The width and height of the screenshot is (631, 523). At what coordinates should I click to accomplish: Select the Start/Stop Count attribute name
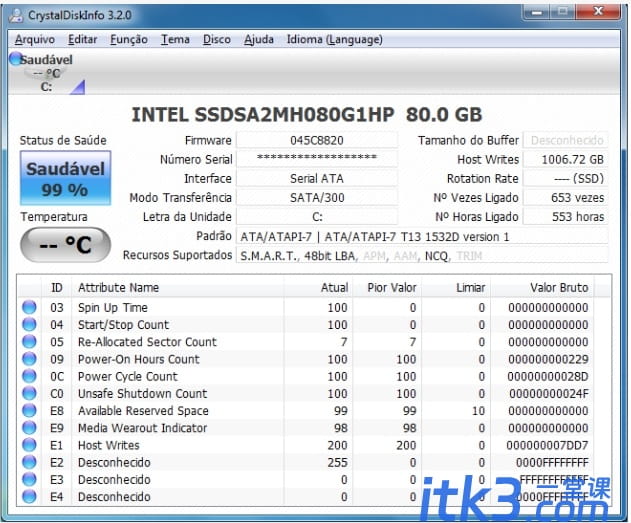tap(123, 324)
